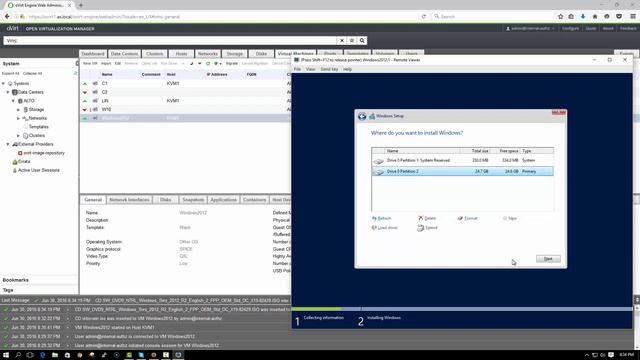
Task: Collapse the System tree node
Action: coord(4,83)
